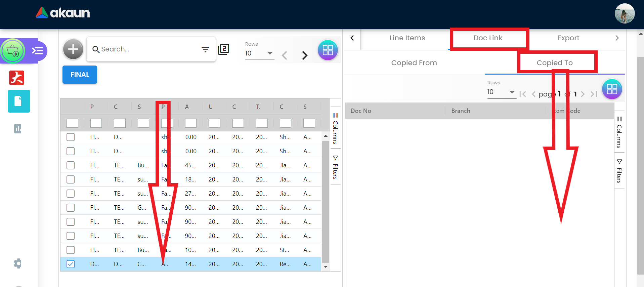Screen dimensions: 644x287
Task: Open the search filter options icon
Action: (x=205, y=50)
